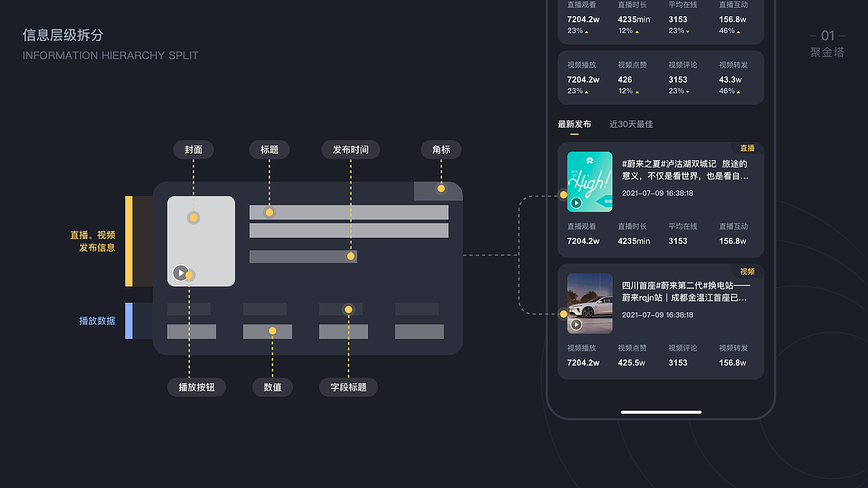Play the white car video cover
This screenshot has width=868, height=488.
point(576,325)
